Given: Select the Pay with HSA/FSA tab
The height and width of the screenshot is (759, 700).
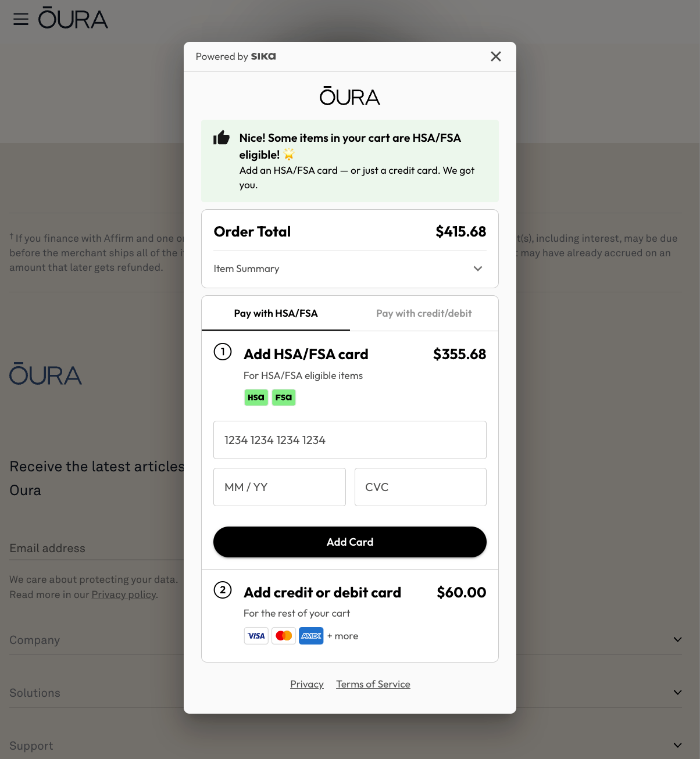Looking at the screenshot, I should pyautogui.click(x=276, y=313).
